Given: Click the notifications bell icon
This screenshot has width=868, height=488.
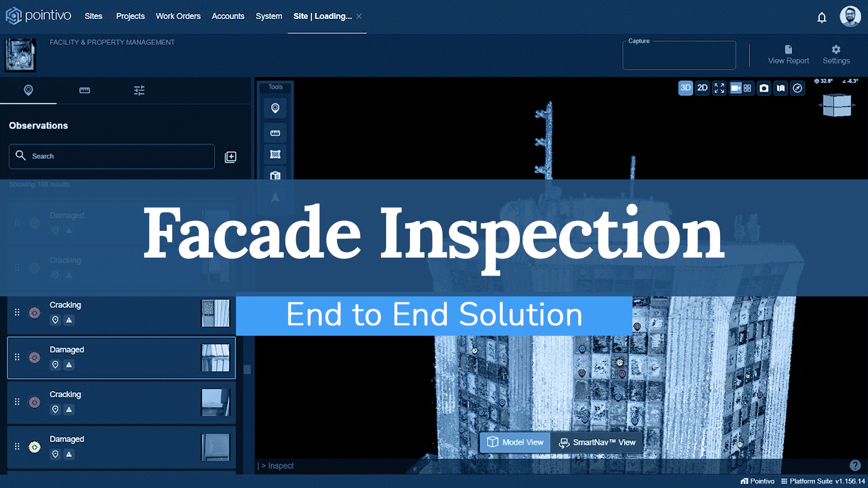Looking at the screenshot, I should click(x=821, y=16).
